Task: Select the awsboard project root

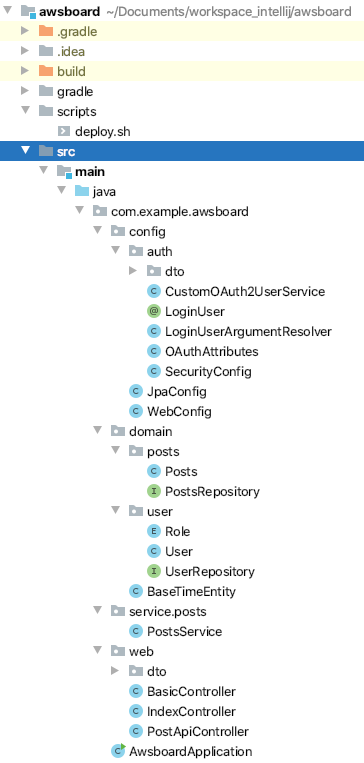Action: point(70,11)
